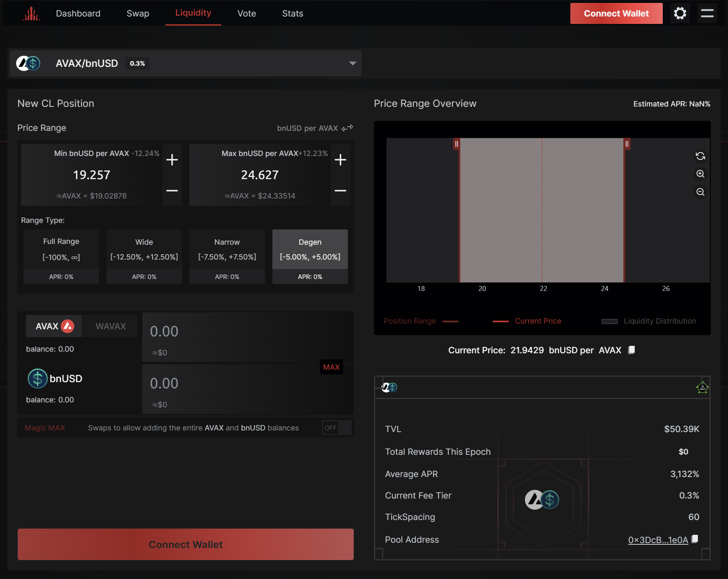The width and height of the screenshot is (728, 579).
Task: Swap price direction bnUSD per AVAX arrows
Action: pyautogui.click(x=347, y=128)
